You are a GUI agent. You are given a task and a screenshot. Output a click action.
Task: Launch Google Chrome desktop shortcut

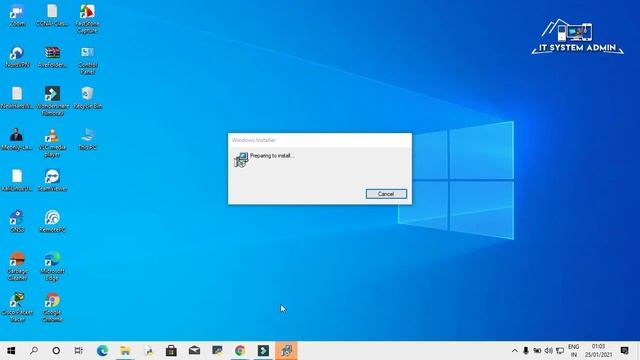pyautogui.click(x=52, y=307)
